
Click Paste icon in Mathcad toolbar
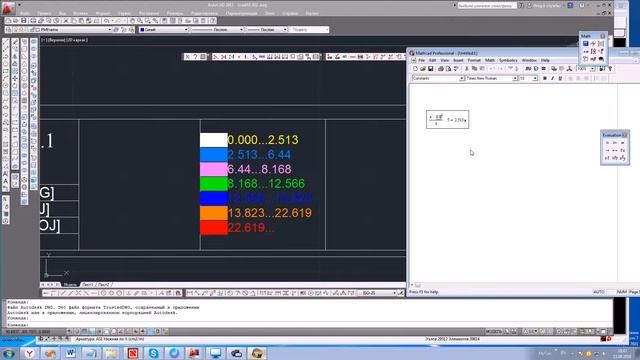pos(482,69)
